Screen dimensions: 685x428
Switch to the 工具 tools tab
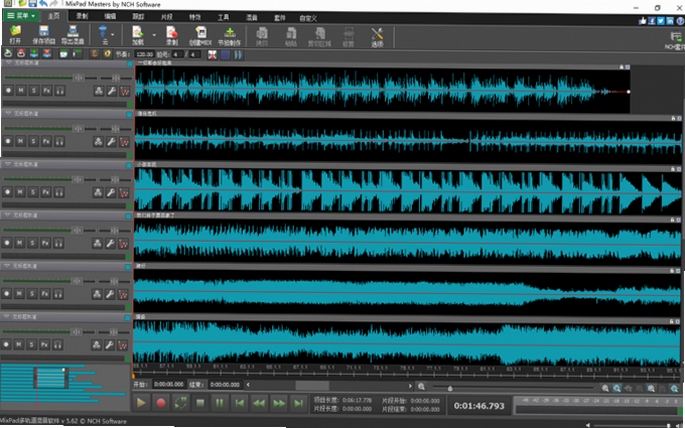point(223,17)
